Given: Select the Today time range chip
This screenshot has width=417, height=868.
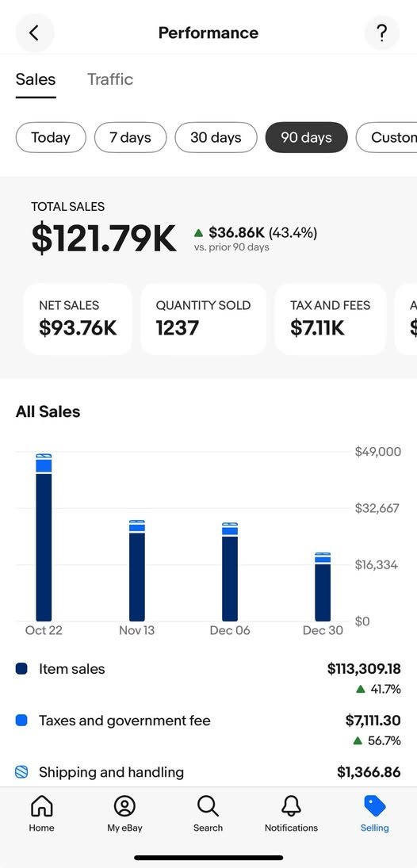Looking at the screenshot, I should click(51, 137).
